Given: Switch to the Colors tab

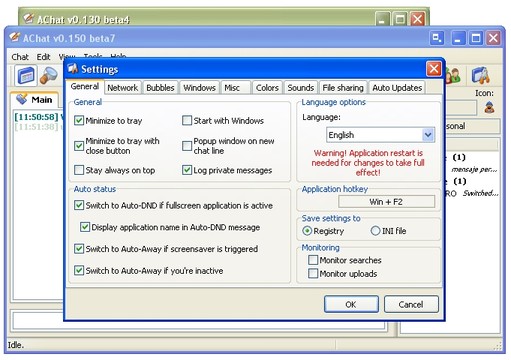Looking at the screenshot, I should click(x=267, y=88).
